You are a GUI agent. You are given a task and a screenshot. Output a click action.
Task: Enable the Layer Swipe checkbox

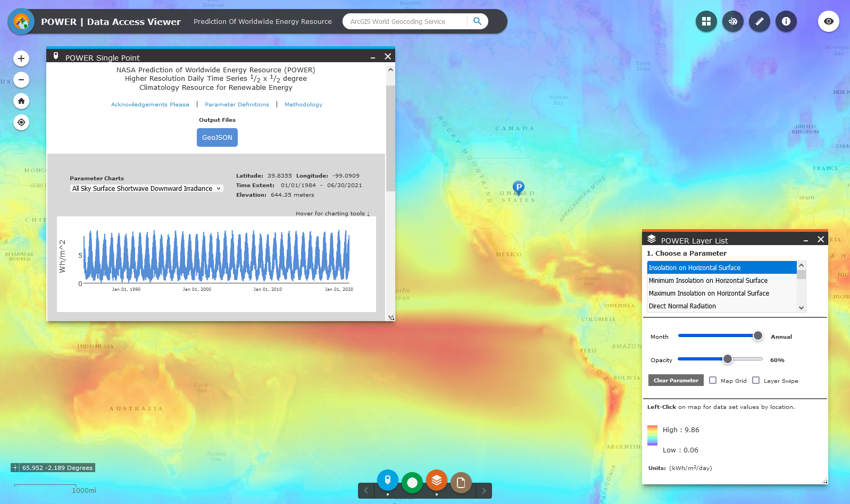pyautogui.click(x=756, y=380)
